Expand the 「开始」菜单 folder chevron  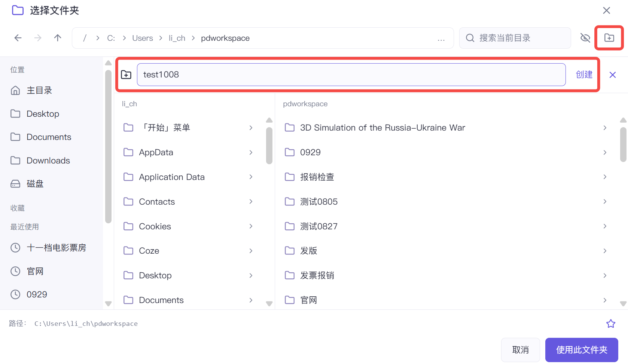(251, 128)
